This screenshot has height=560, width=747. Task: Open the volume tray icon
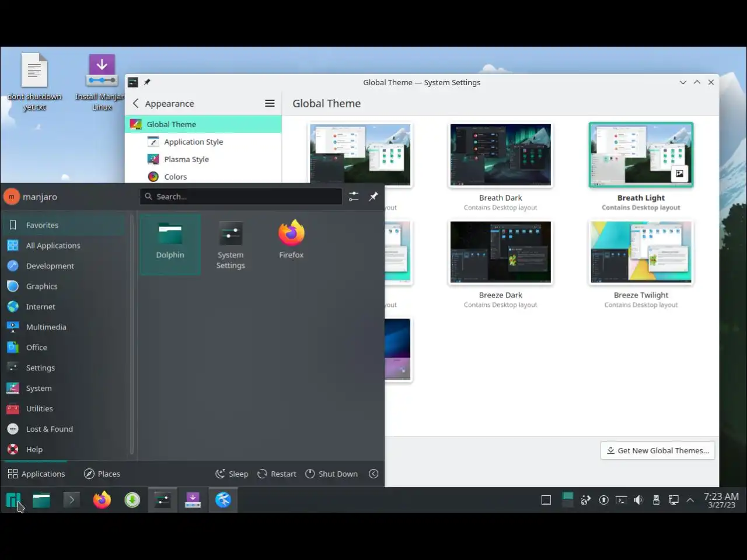coord(638,500)
